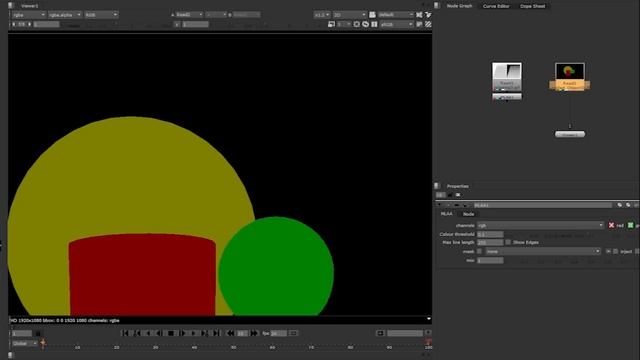Switch to the Node tab in properties
640x360 pixels.
[x=469, y=214]
